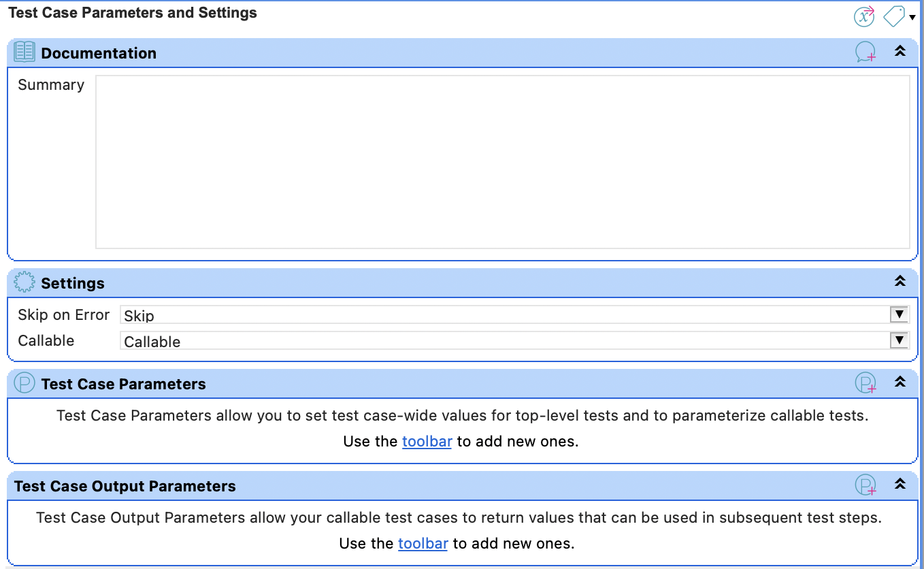Click the Settings gear icon
The image size is (924, 569).
(24, 282)
